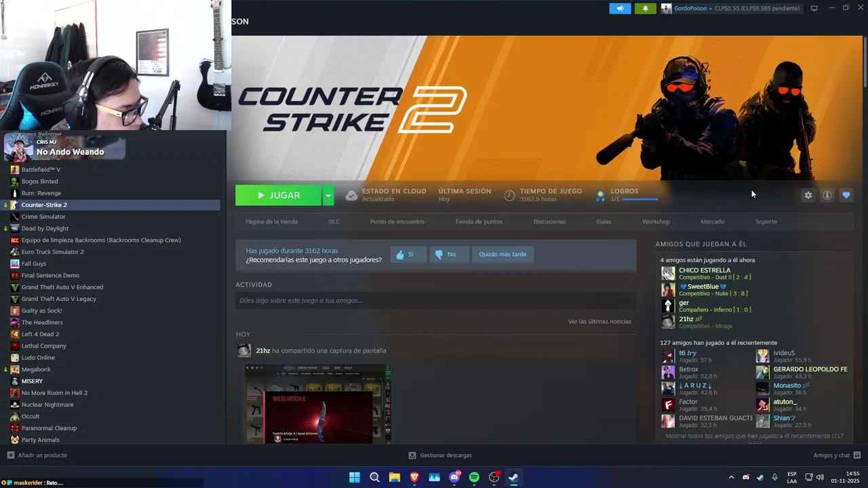Open game settings gear icon
This screenshot has width=868, height=488.
808,195
